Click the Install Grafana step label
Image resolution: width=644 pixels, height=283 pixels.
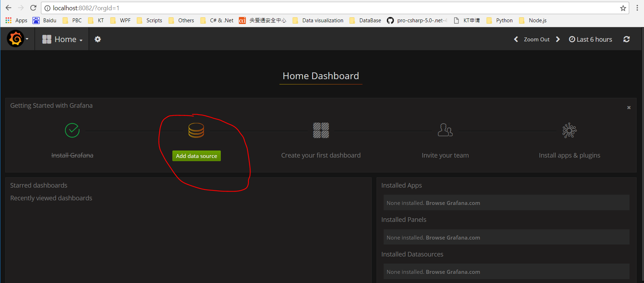point(72,155)
